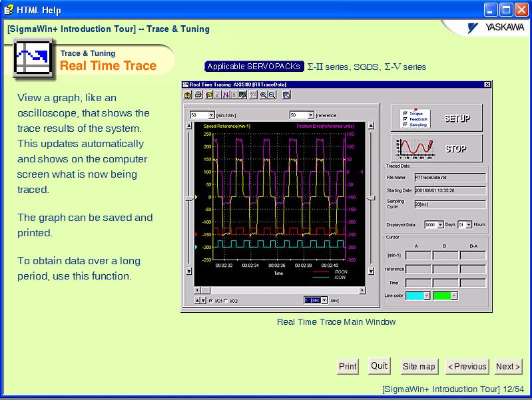Click the zoom in magnifier icon
Screen dimensions: 532x400
point(263,95)
